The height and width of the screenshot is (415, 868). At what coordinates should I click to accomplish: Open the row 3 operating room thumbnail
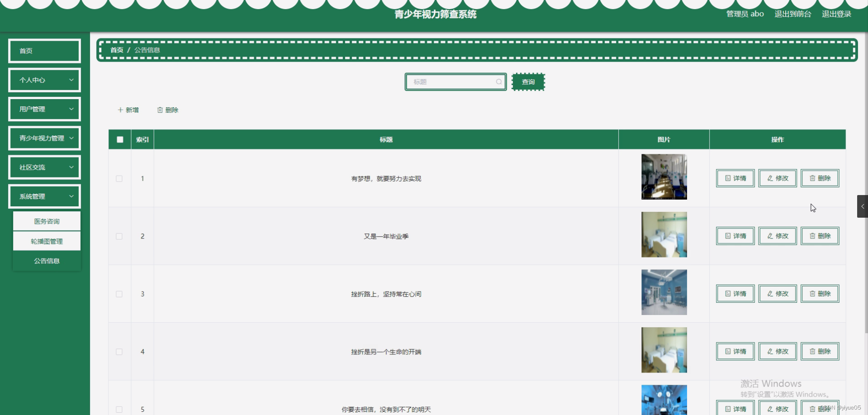[x=664, y=292]
